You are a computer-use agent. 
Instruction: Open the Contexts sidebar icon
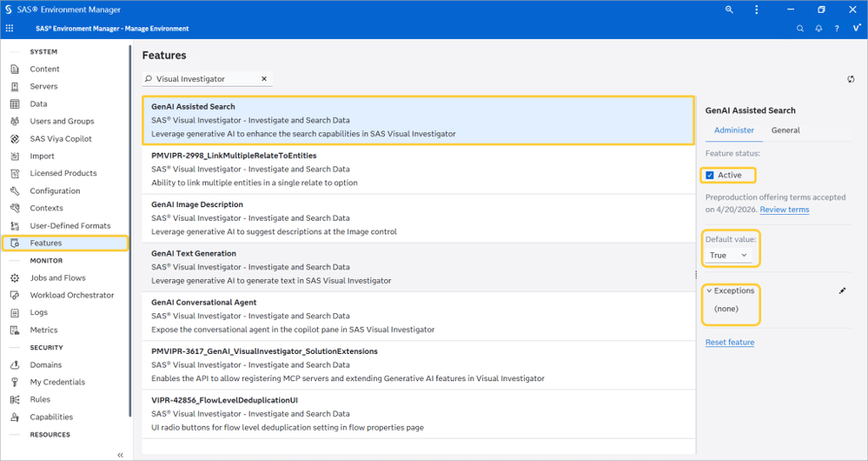pos(15,209)
